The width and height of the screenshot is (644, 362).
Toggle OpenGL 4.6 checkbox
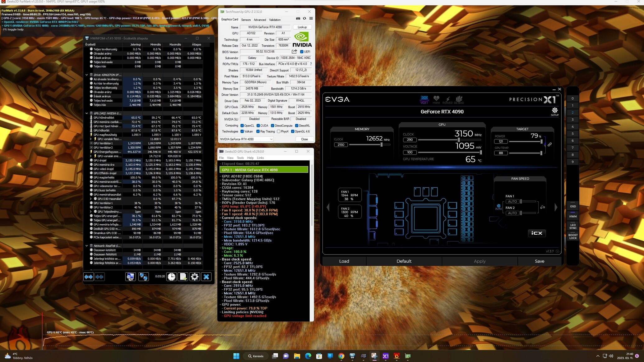[293, 131]
